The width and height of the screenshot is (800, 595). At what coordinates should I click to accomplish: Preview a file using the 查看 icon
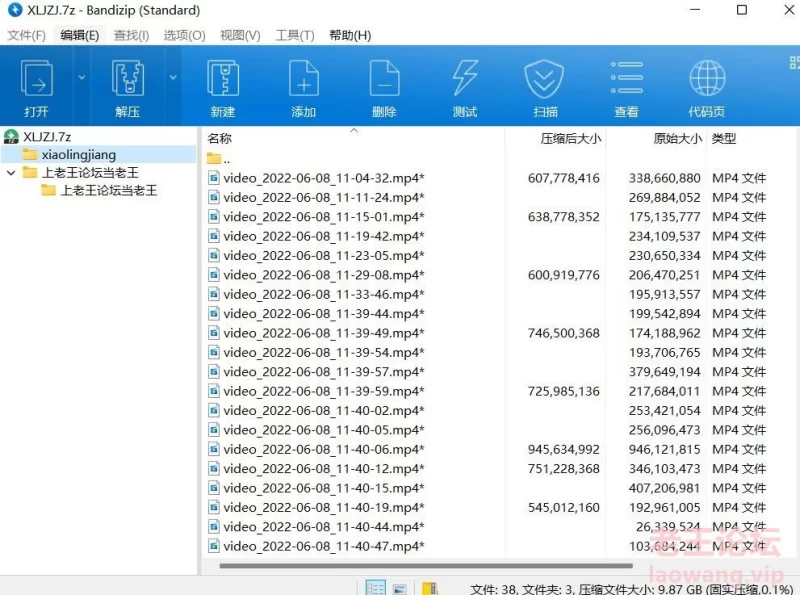(626, 85)
